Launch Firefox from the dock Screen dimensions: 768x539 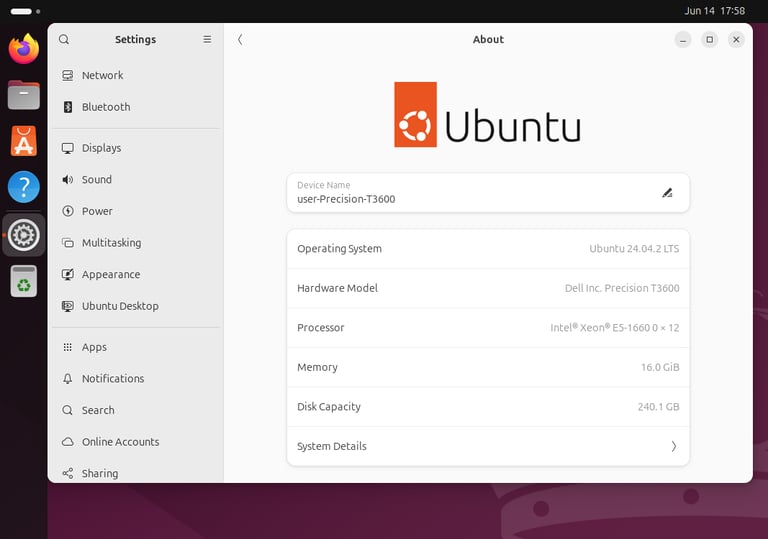point(24,49)
